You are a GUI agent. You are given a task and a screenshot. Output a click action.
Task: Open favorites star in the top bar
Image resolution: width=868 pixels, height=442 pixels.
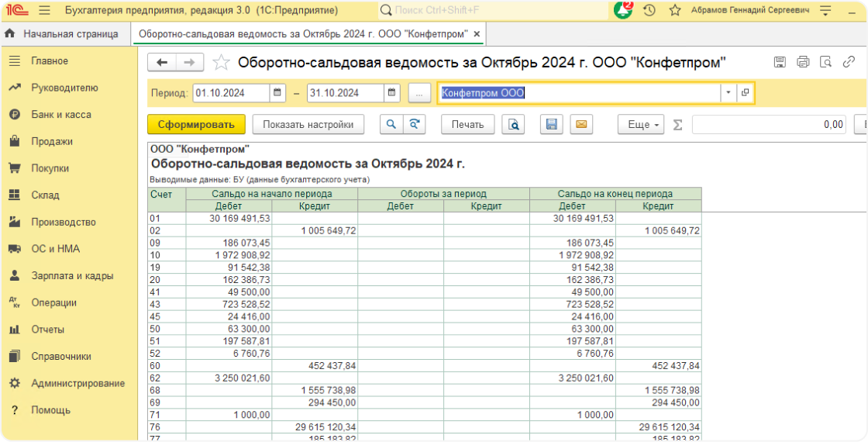[x=675, y=11]
